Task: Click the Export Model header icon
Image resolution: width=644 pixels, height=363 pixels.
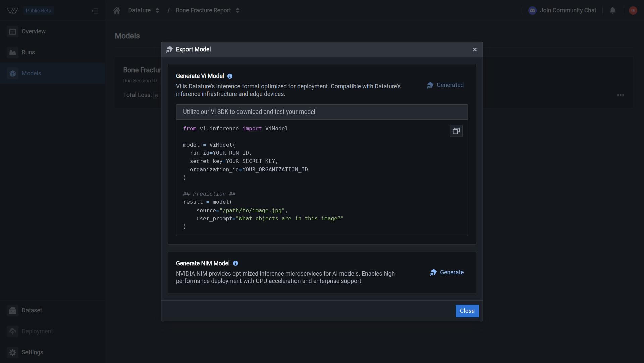Action: pyautogui.click(x=169, y=49)
